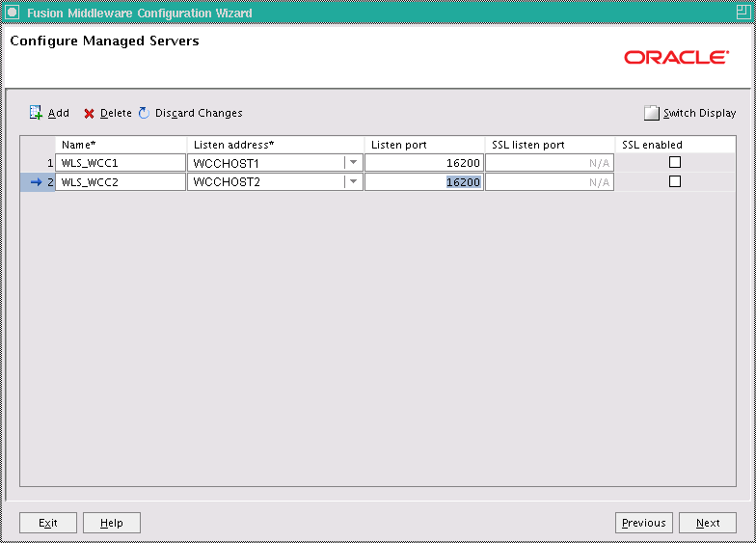The height and width of the screenshot is (543, 756).
Task: Click the Switch Display label
Action: (x=700, y=113)
